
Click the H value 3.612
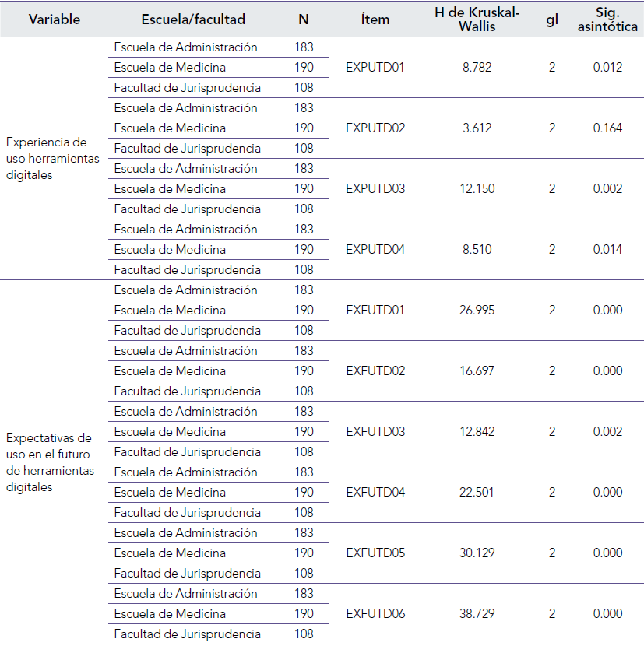(477, 128)
